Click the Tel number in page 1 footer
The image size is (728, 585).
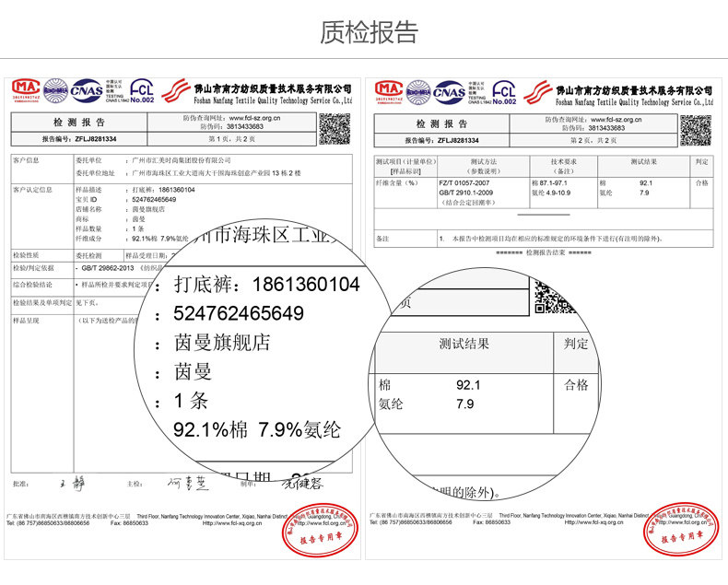click(48, 523)
